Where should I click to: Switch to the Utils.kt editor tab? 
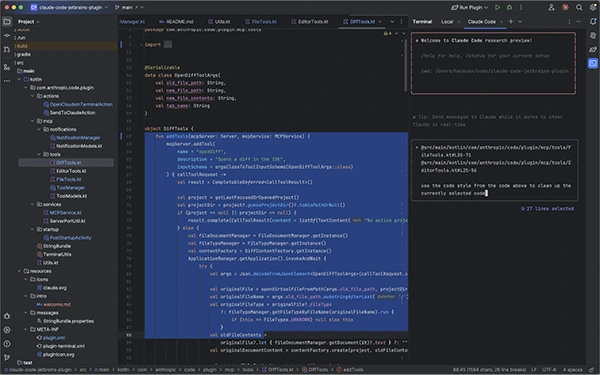click(x=220, y=22)
